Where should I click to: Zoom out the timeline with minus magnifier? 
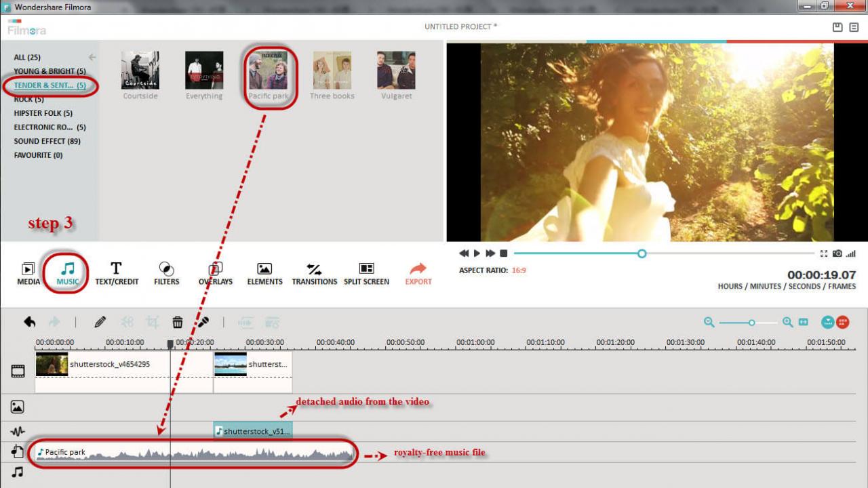tap(709, 323)
